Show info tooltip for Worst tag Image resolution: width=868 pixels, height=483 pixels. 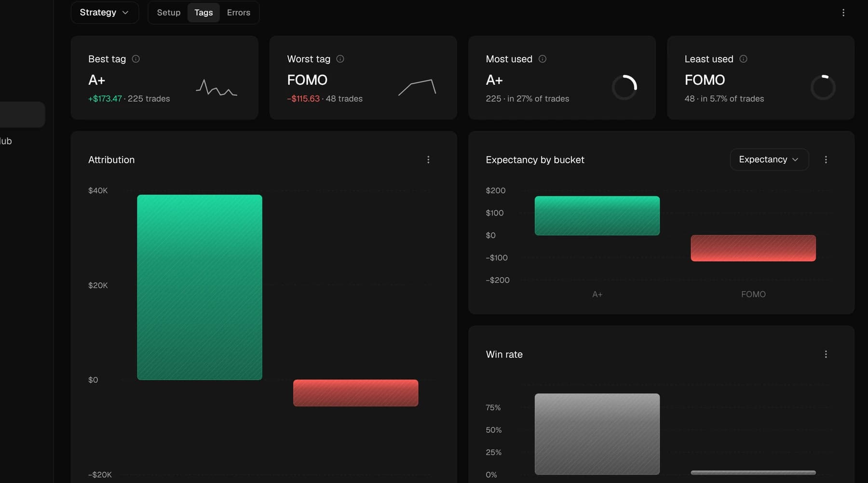(340, 59)
